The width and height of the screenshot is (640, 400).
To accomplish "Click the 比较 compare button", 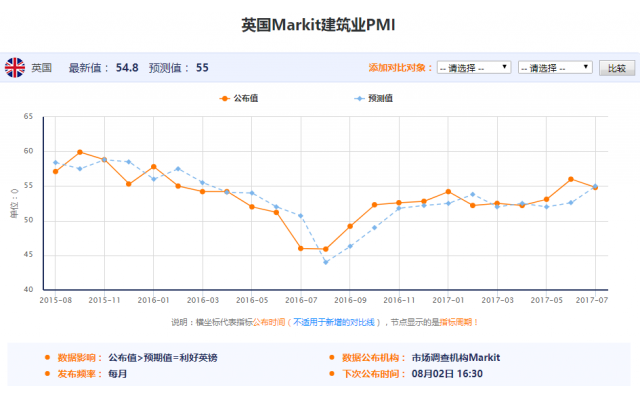I will pyautogui.click(x=617, y=68).
